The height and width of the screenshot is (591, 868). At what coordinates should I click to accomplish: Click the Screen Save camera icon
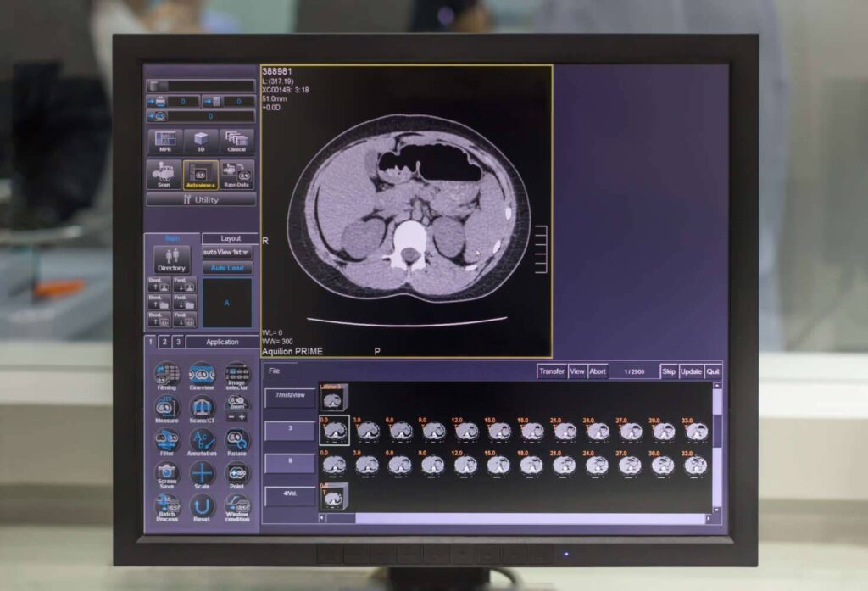[167, 473]
